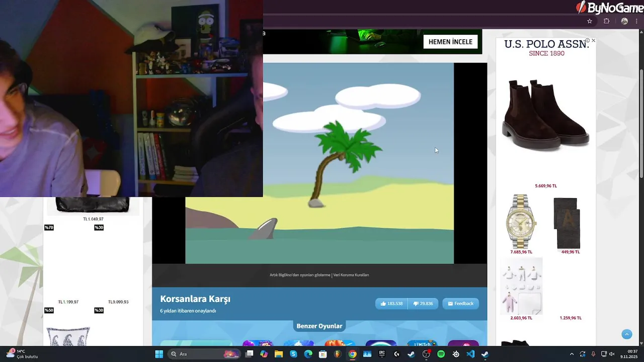
Task: Click the 2.603,96 TL price
Action: pyautogui.click(x=521, y=318)
